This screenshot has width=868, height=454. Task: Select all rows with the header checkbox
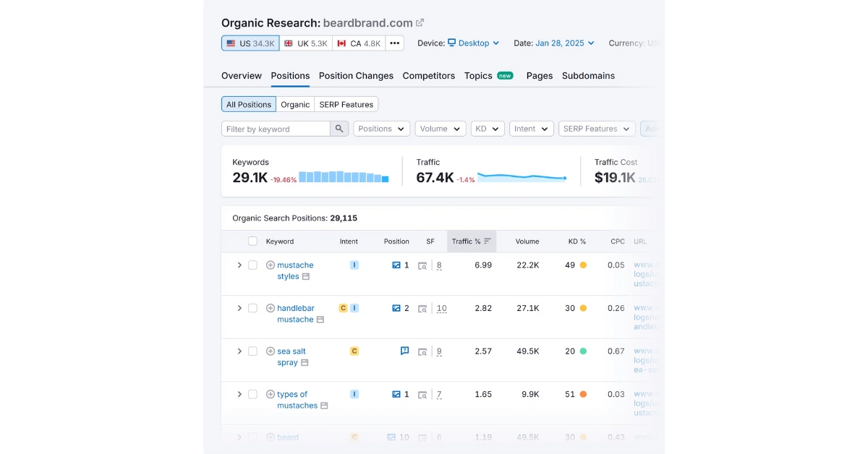click(252, 241)
